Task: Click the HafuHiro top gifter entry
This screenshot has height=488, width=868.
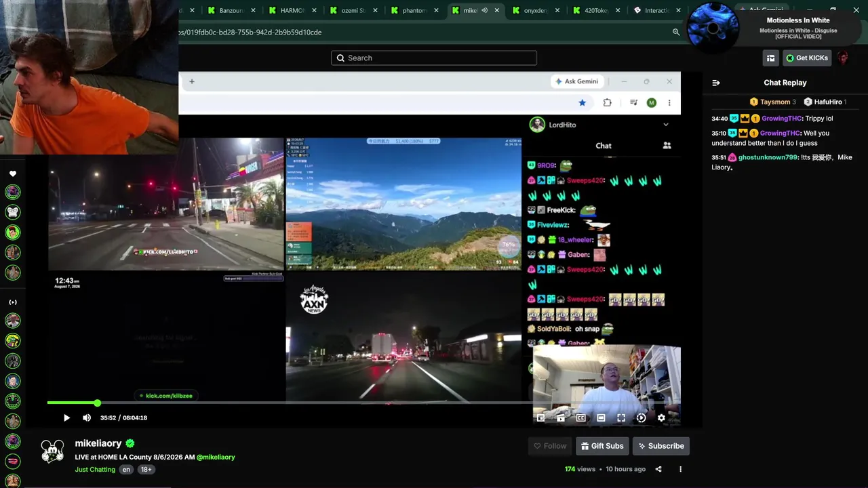Action: coord(825,102)
